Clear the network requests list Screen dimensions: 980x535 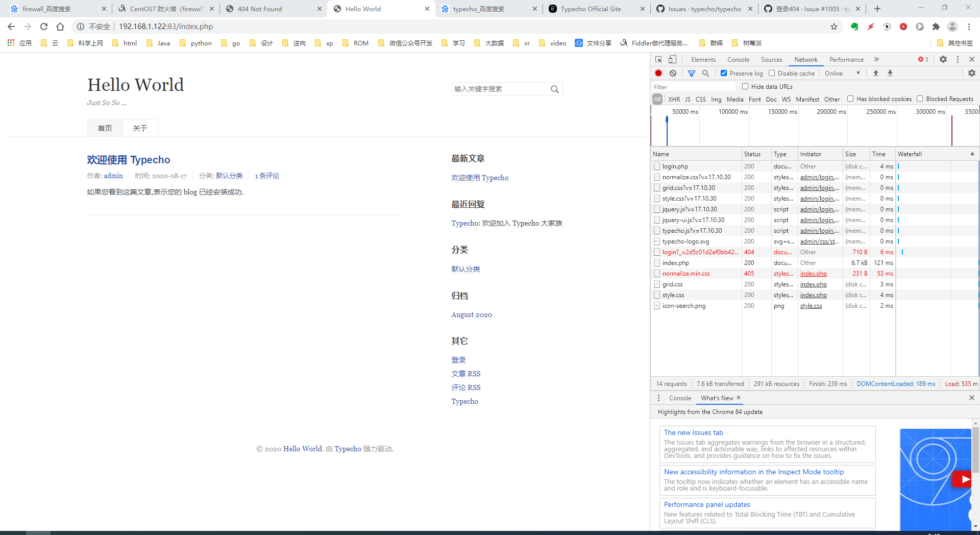(x=673, y=73)
